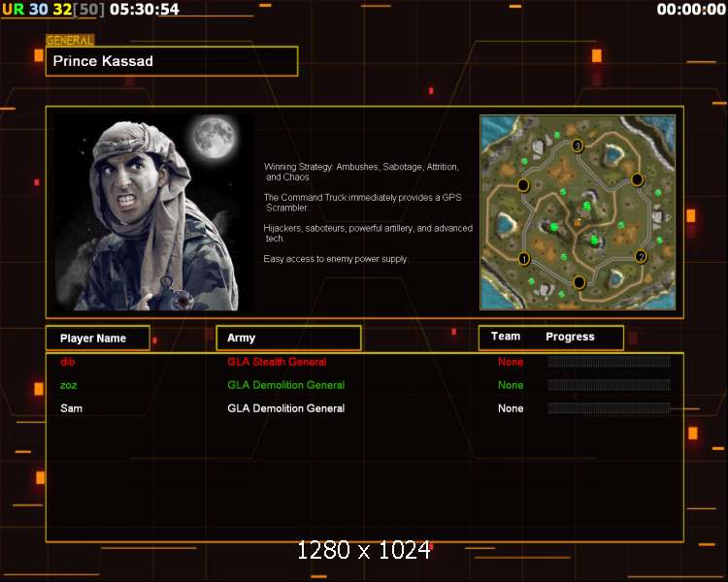Click dib's loading progress bar
The image size is (728, 582).
click(610, 362)
